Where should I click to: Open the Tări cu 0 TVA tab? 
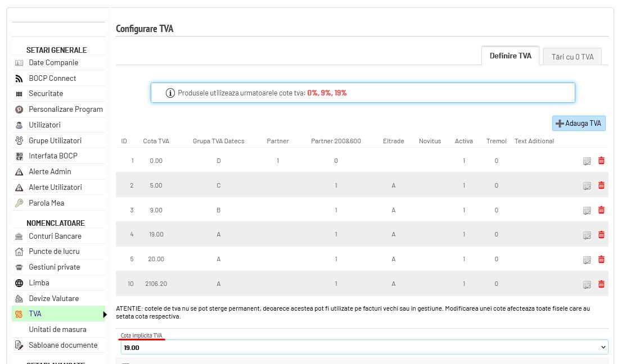coord(573,57)
